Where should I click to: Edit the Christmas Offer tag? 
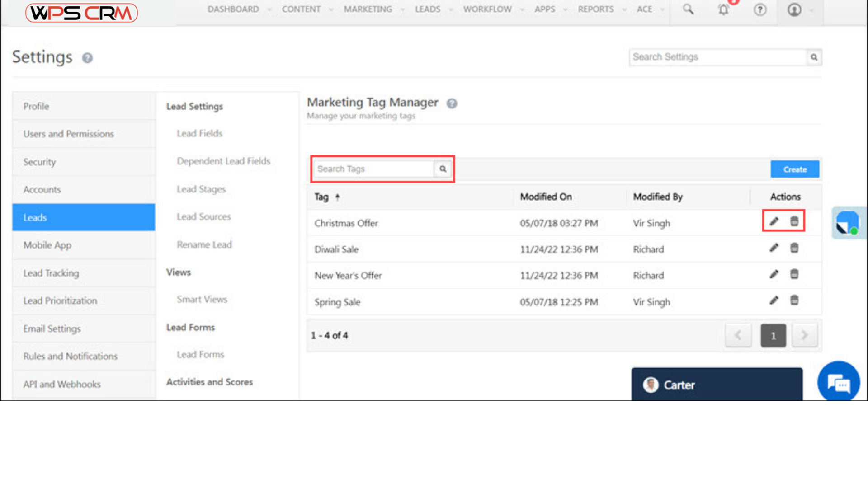(x=774, y=221)
